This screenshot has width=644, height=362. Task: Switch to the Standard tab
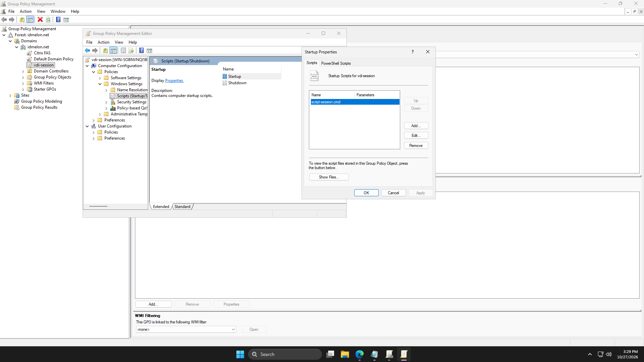pos(182,207)
